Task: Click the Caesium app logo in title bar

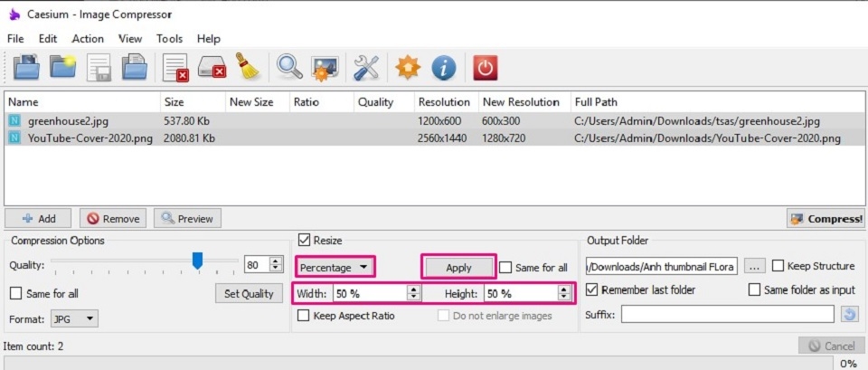Action: click(15, 14)
